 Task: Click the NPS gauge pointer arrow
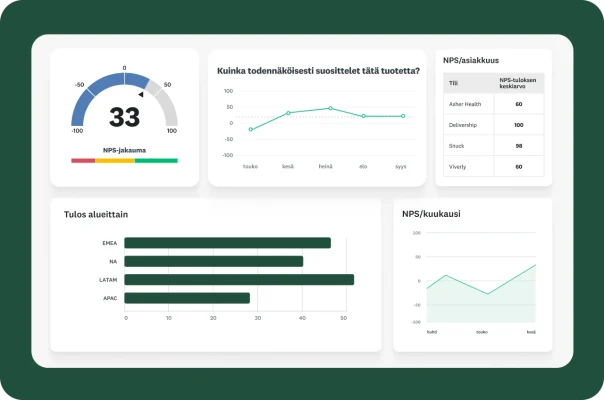pyautogui.click(x=141, y=95)
